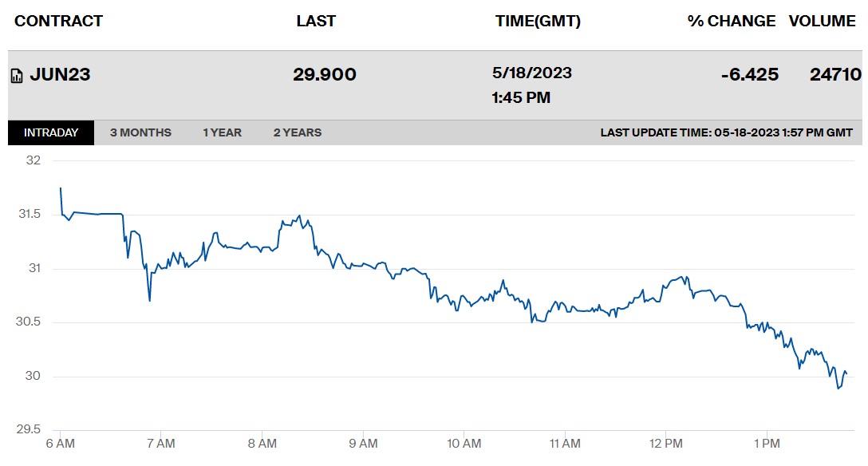Click the chart icon beside JUN23

(18, 76)
